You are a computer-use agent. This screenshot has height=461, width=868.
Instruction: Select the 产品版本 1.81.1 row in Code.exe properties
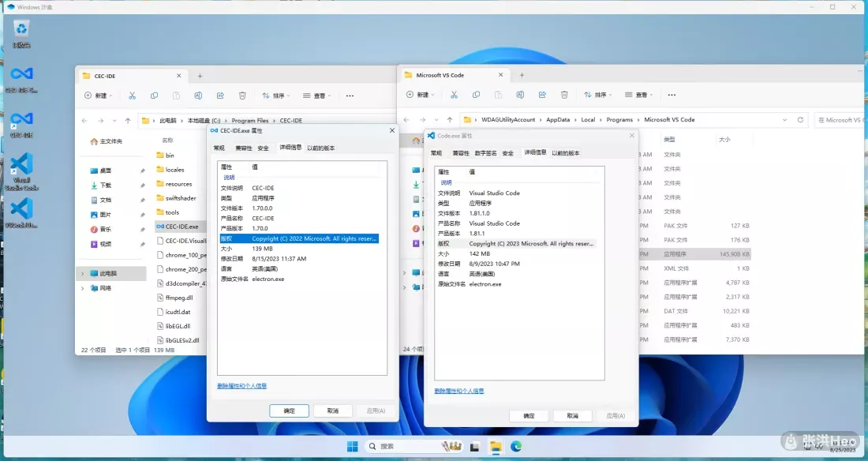click(517, 234)
